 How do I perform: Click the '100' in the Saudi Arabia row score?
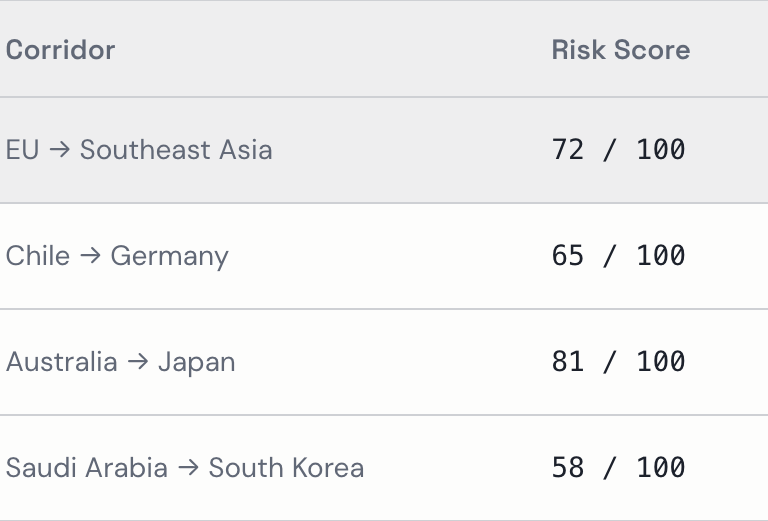660,468
